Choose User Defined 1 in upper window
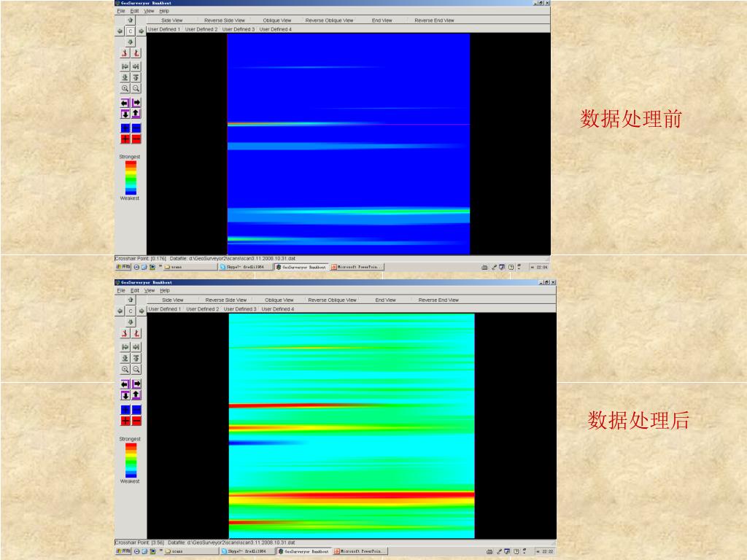The width and height of the screenshot is (747, 560). pyautogui.click(x=164, y=29)
